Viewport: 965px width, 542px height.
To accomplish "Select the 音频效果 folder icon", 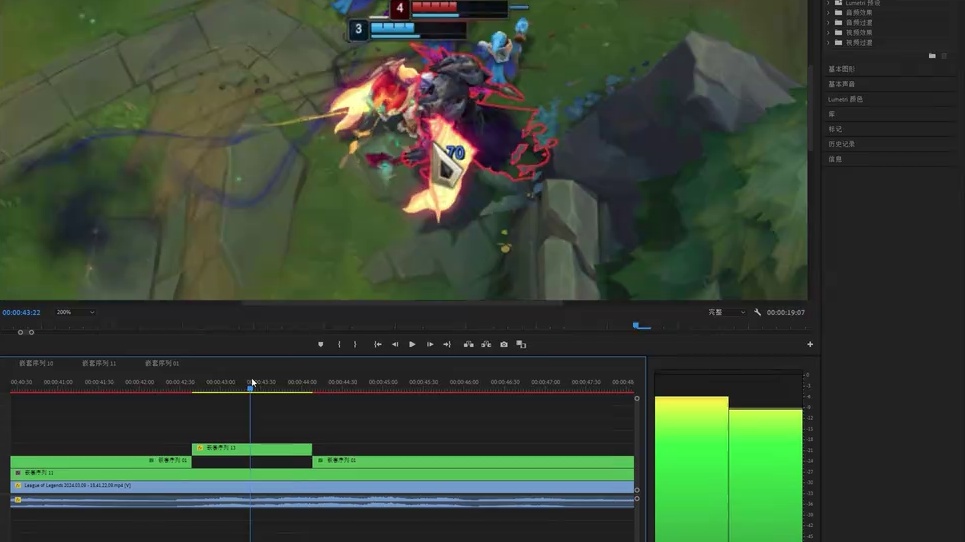I will tap(838, 12).
